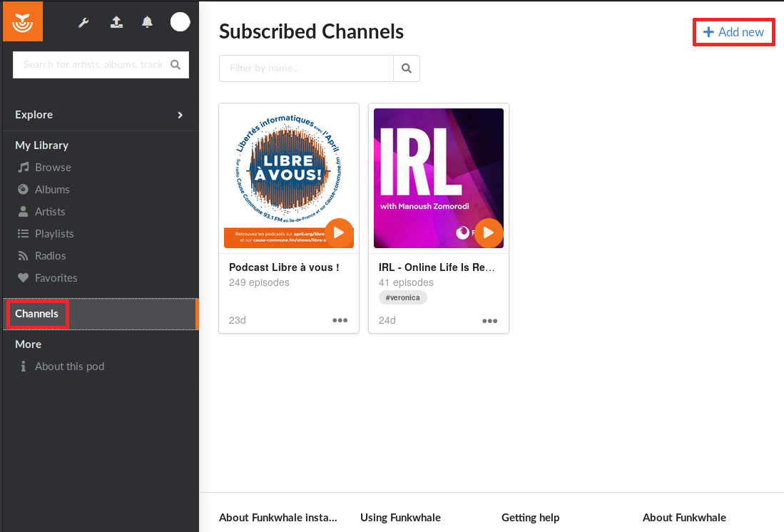Open more options for IRL channel card

[490, 321]
